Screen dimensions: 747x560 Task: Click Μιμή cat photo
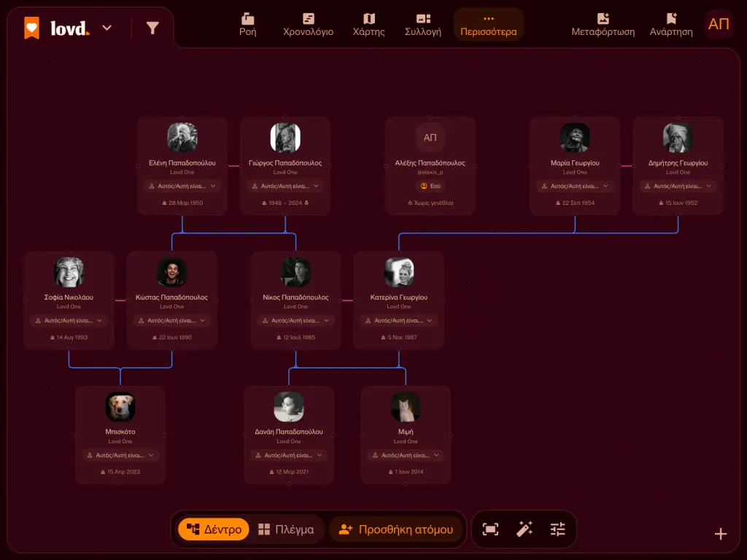tap(406, 407)
